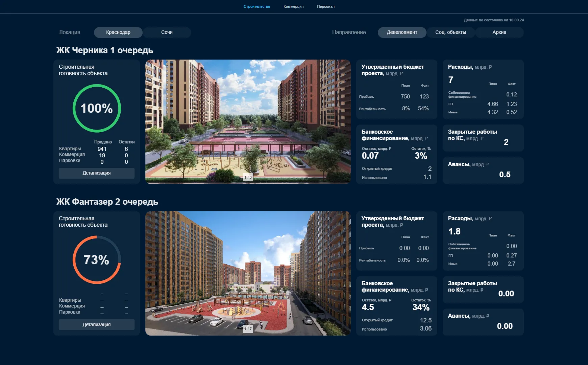Select Девелопмент direction filter
The image size is (588, 365).
402,32
